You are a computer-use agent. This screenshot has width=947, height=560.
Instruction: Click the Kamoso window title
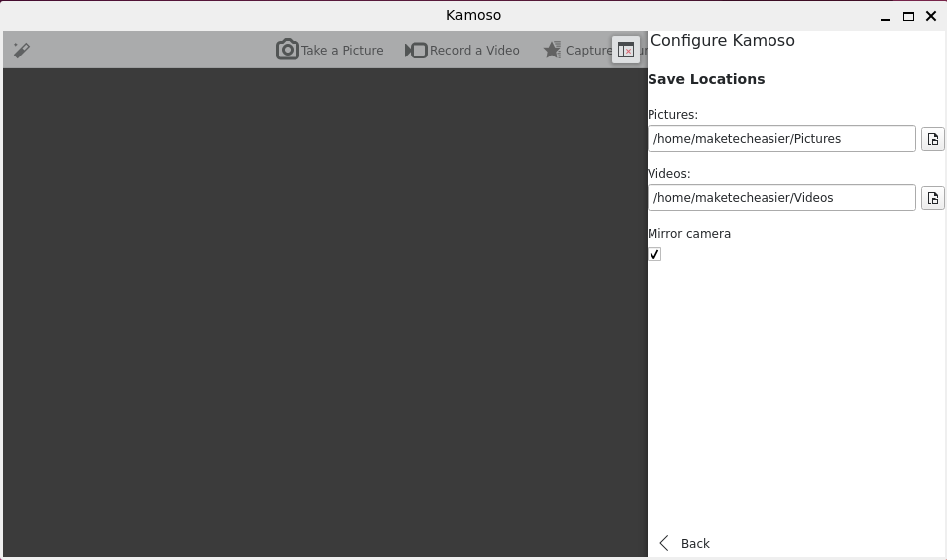pos(474,15)
